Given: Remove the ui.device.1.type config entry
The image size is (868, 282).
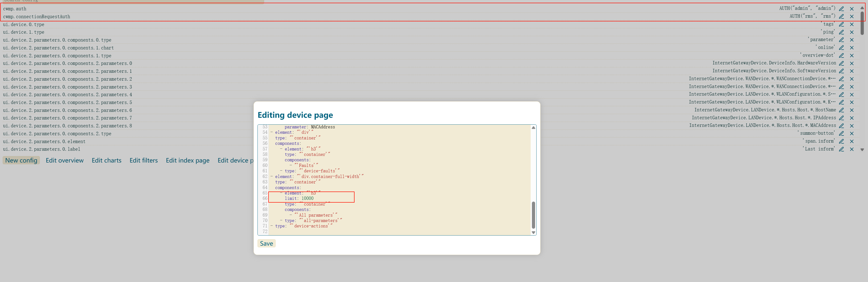Looking at the screenshot, I should tap(852, 32).
